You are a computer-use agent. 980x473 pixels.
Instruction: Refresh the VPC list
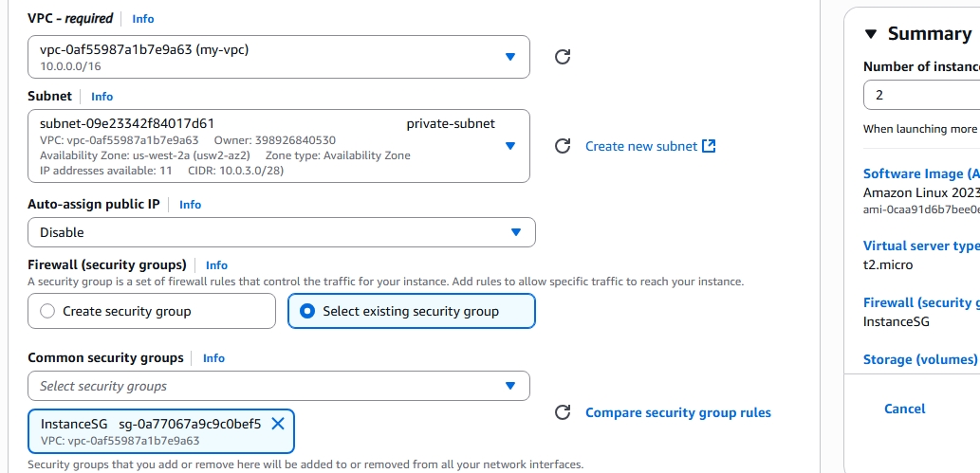(x=563, y=57)
